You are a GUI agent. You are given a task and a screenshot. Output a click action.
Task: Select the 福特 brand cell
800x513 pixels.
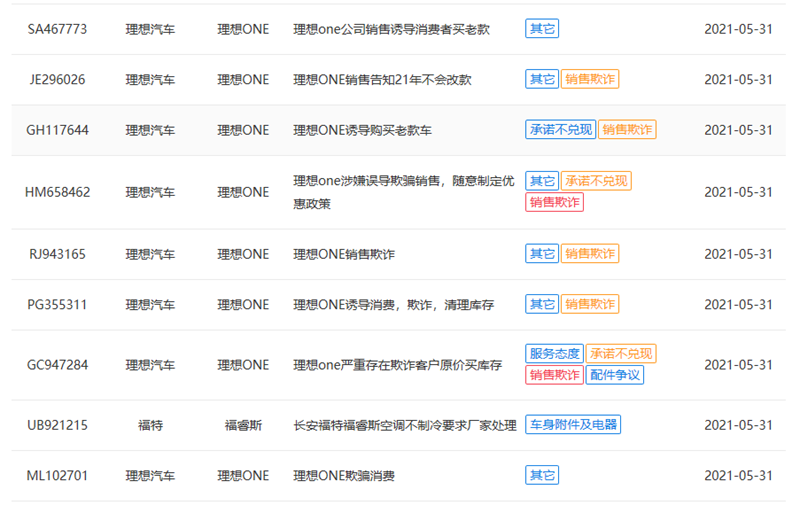(150, 425)
